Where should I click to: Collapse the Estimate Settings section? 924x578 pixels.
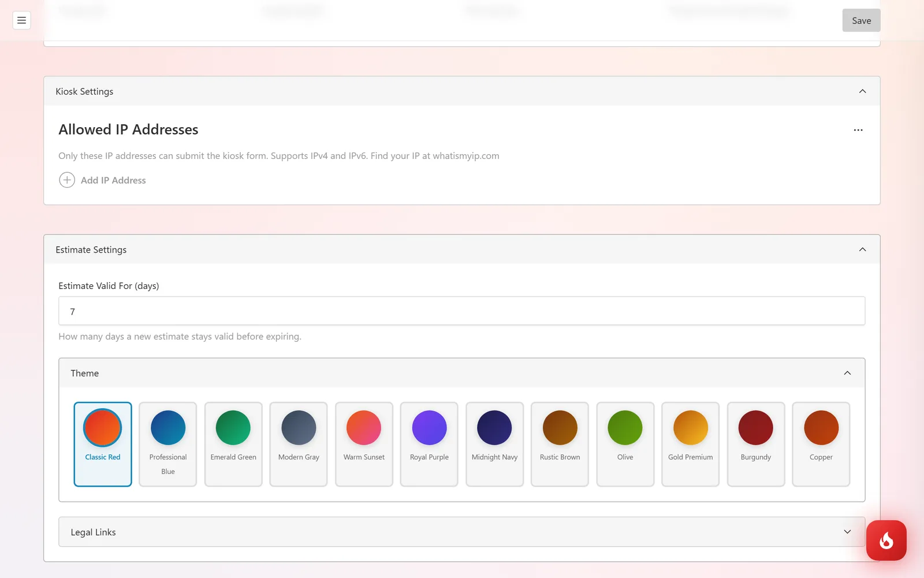(862, 250)
